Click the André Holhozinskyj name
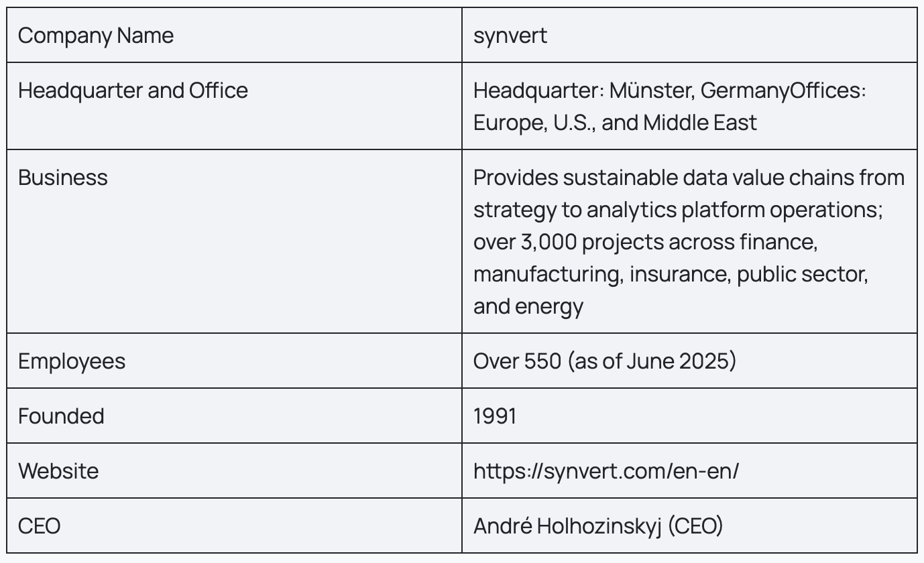This screenshot has width=924, height=563. pyautogui.click(x=567, y=526)
